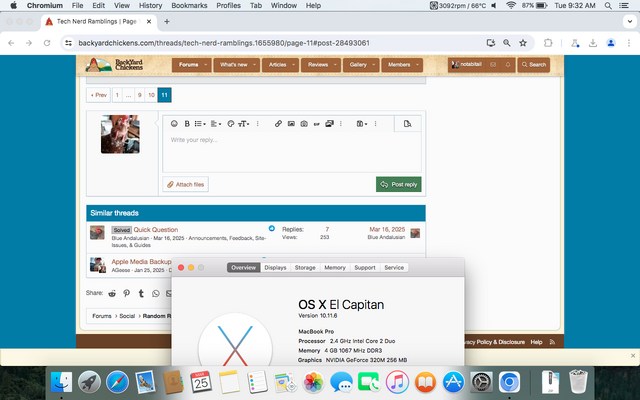The image size is (640, 400).
Task: Show more options after gallery icon
Action: click(x=341, y=124)
